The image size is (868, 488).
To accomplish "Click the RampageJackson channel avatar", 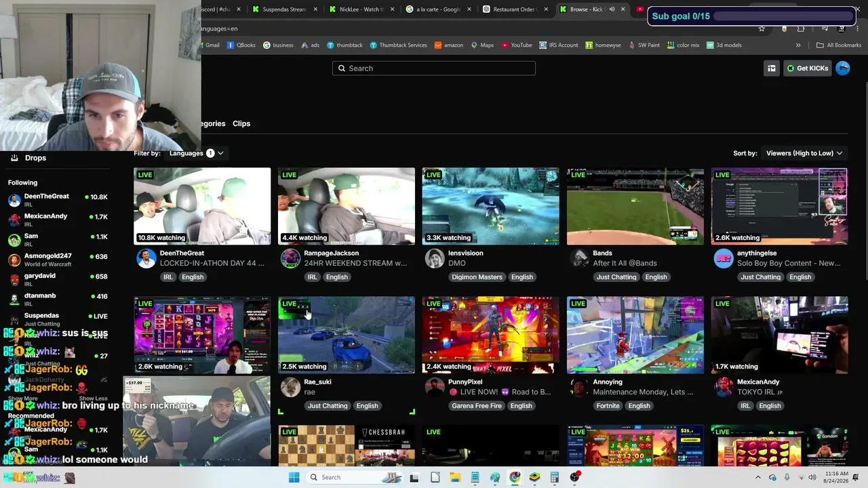I will 290,258.
